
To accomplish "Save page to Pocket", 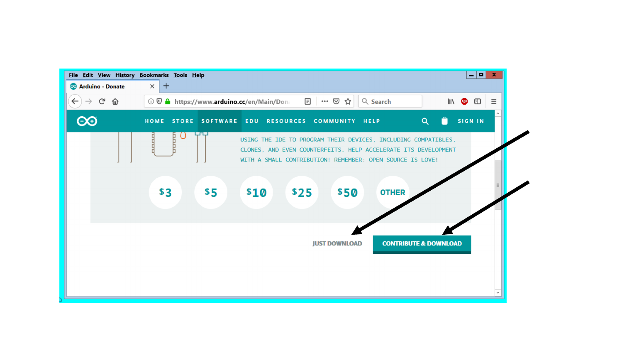I will point(336,101).
